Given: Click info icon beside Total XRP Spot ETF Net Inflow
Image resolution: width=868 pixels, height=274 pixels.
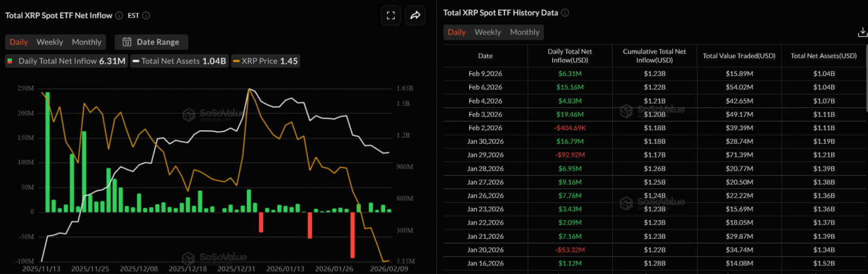Looking at the screenshot, I should click(119, 16).
